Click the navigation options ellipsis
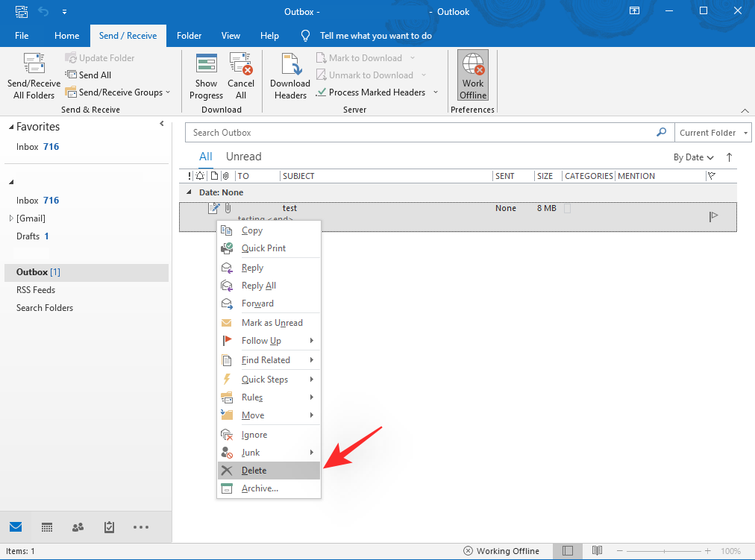 tap(140, 527)
